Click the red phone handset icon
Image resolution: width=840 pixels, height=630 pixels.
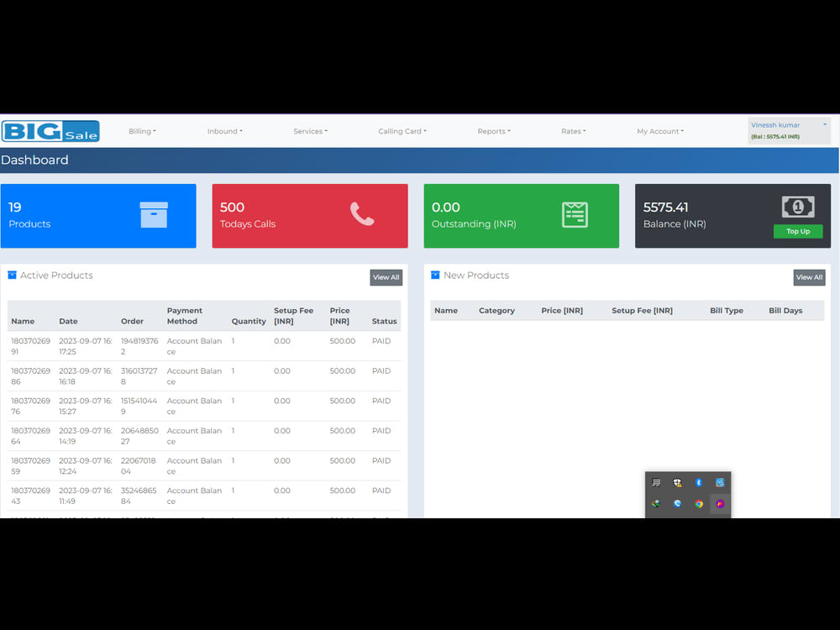pos(362,213)
